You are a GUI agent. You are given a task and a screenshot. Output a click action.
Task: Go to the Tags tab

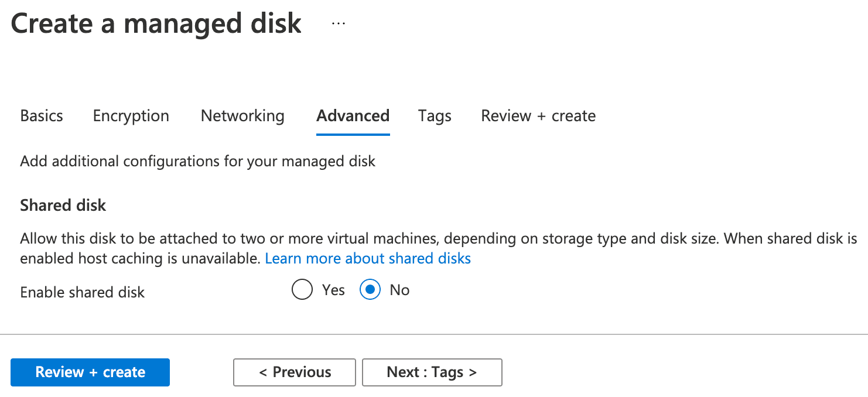pos(434,115)
